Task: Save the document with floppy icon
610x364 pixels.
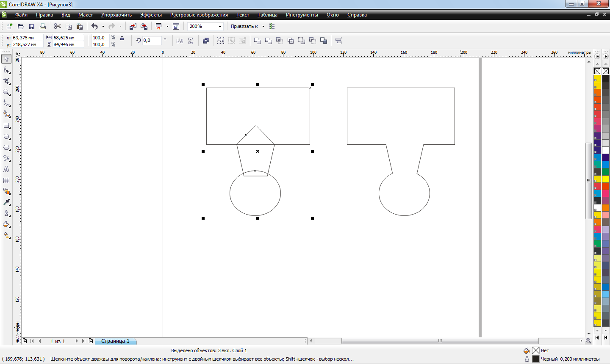Action: [x=31, y=26]
